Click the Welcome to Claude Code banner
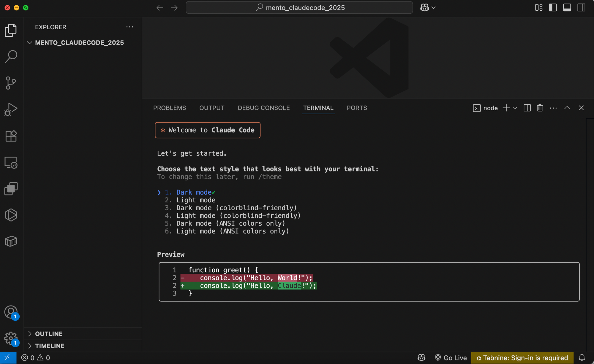The image size is (594, 364). pyautogui.click(x=208, y=130)
